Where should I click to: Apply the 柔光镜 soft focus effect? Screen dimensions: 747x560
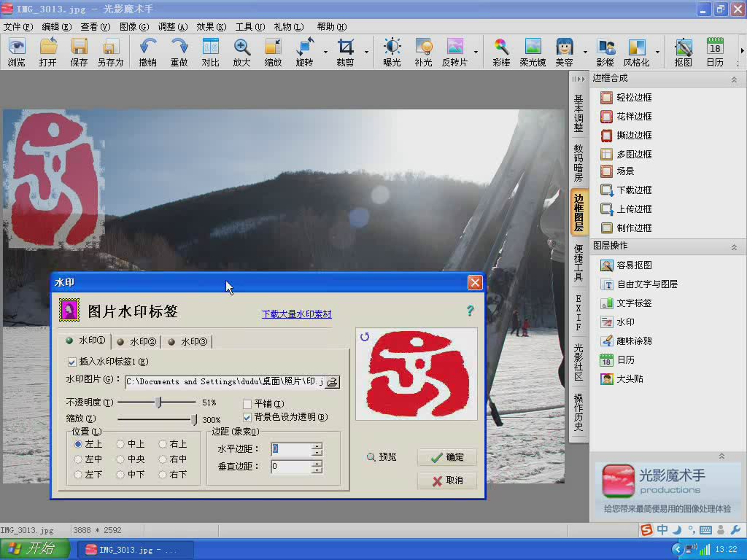click(533, 52)
